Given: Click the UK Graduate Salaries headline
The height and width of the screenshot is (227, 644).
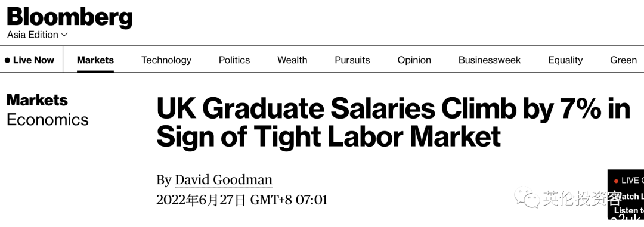Looking at the screenshot, I should point(393,122).
